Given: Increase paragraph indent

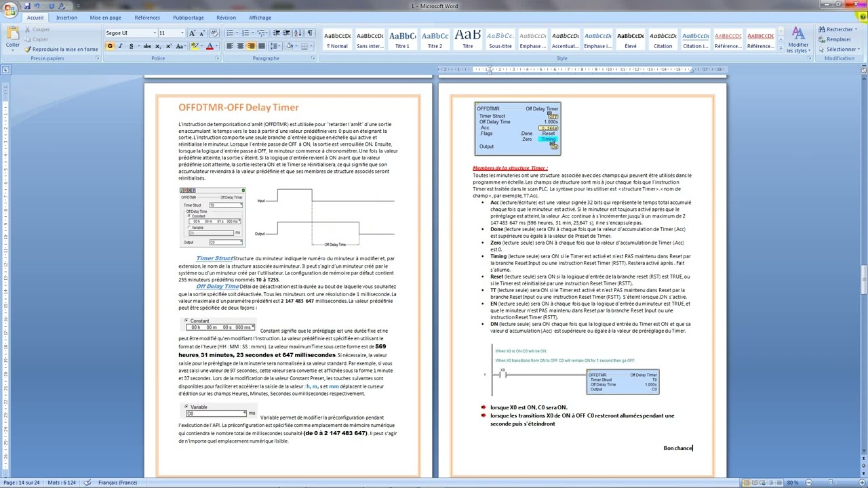Looking at the screenshot, I should tap(286, 33).
